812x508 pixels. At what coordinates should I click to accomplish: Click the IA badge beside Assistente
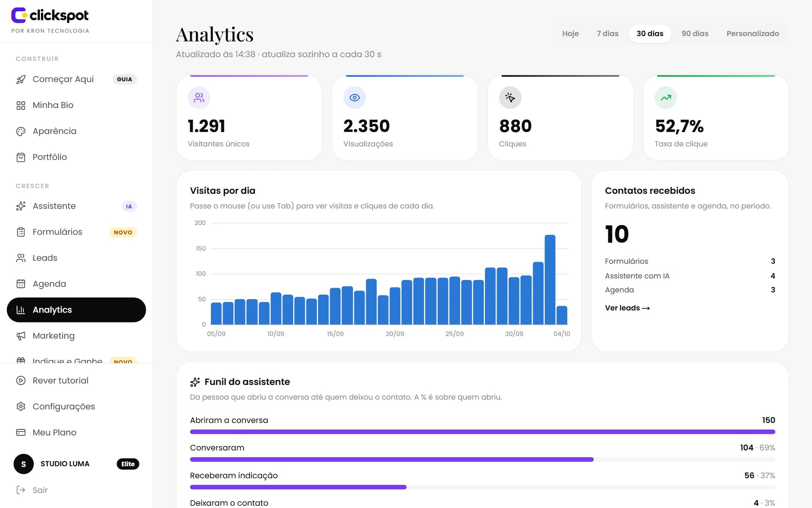129,207
